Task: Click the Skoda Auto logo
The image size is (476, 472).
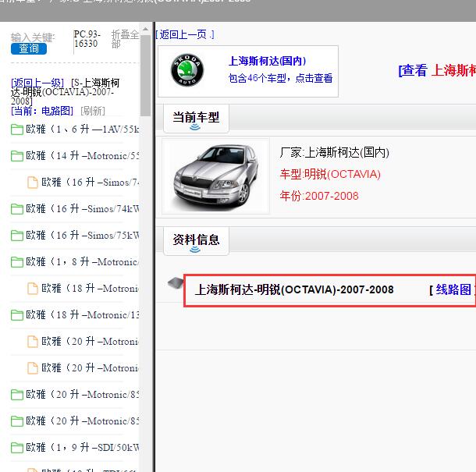Action: coord(187,70)
